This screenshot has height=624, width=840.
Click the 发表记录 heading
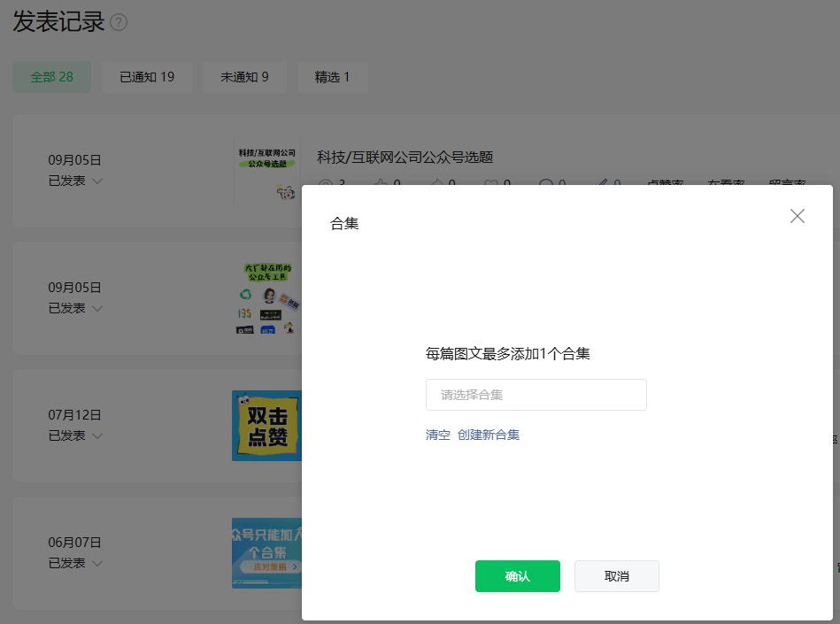[x=58, y=22]
